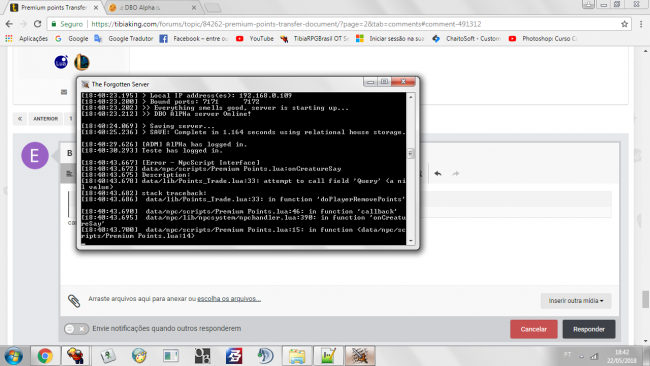Click the page scrollbar thumb

coord(645,299)
